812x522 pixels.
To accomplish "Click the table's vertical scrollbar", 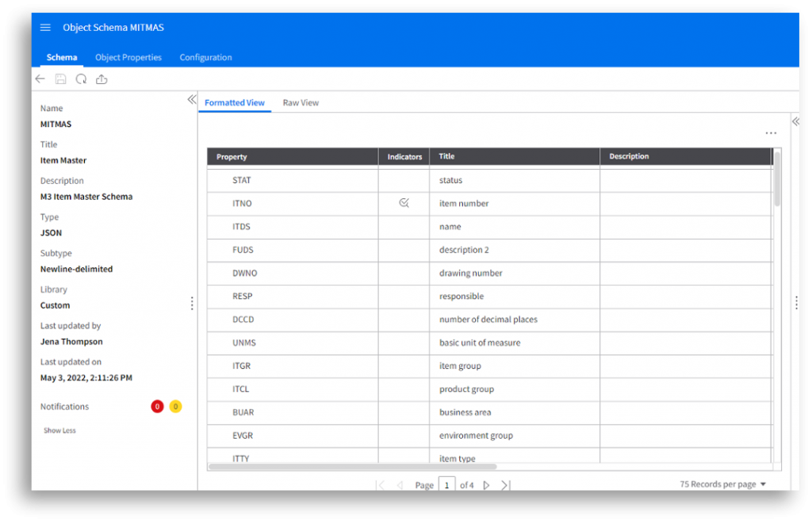I will [777, 179].
